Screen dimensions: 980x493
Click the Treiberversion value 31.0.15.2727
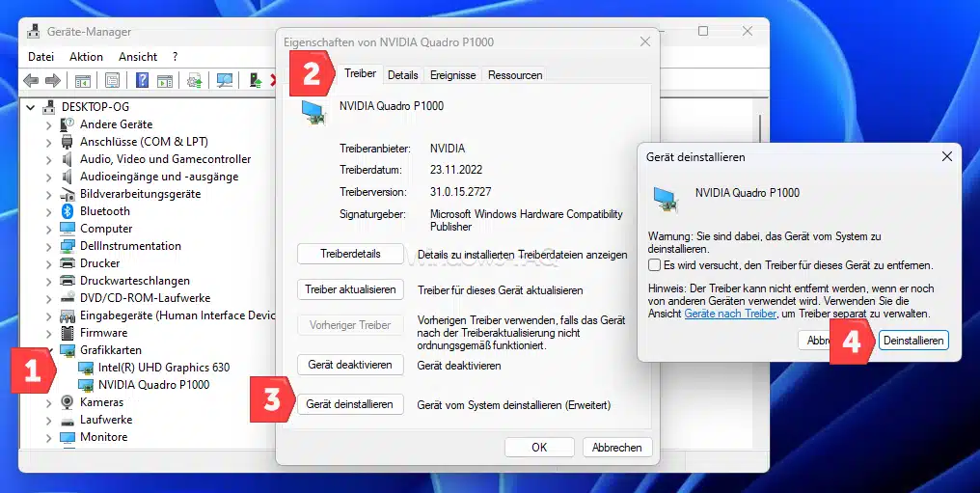tap(461, 192)
